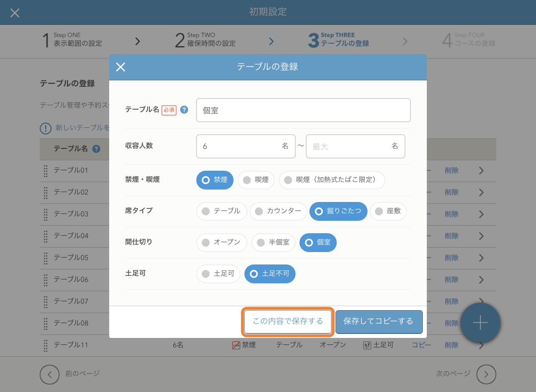Viewport: 536px width, 392px height.
Task: Go to Step TWO 確保時間の設定
Action: pos(206,40)
